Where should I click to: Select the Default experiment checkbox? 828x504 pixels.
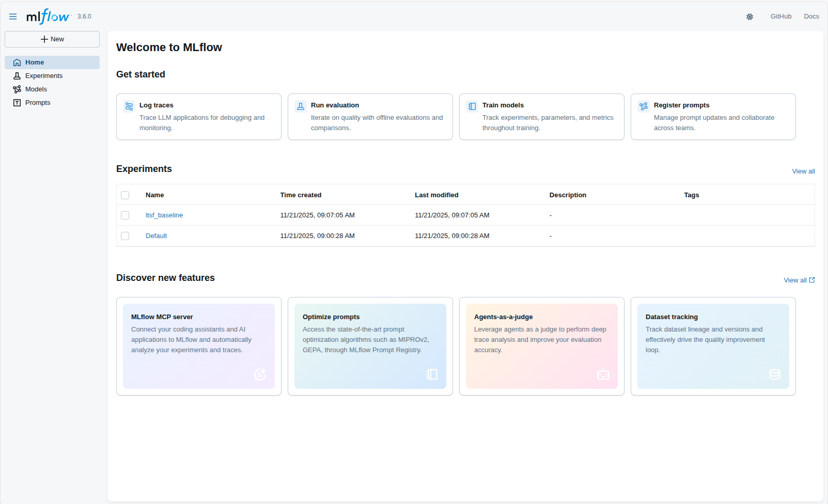click(x=125, y=235)
